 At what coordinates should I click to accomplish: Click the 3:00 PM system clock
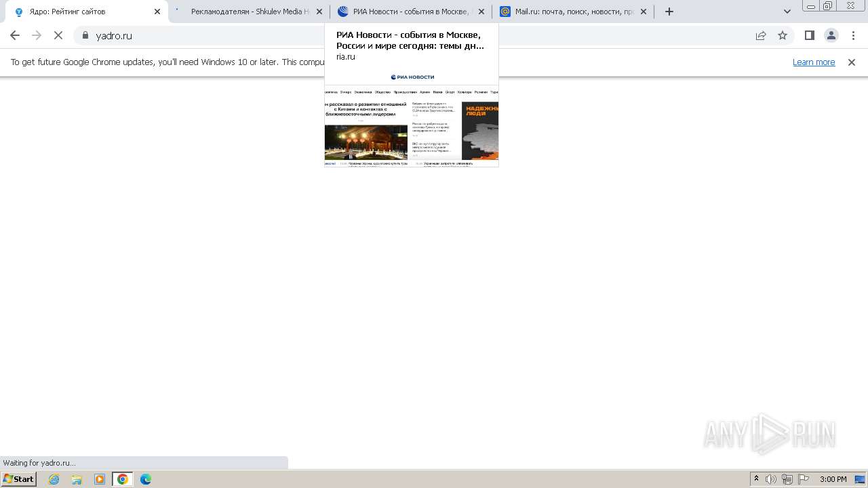[x=833, y=479]
